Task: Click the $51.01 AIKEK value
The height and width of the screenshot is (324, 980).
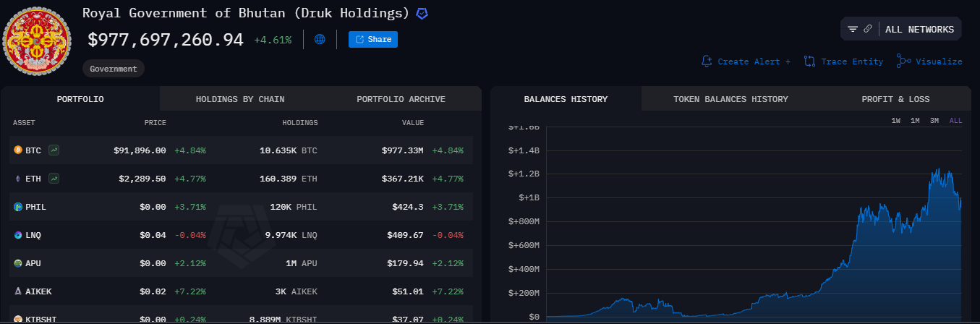Action: tap(409, 291)
